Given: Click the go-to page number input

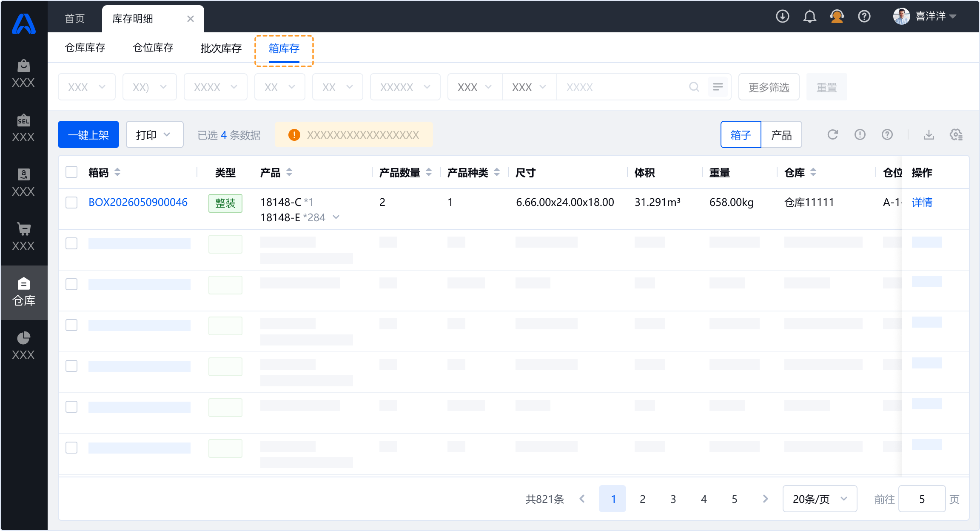Looking at the screenshot, I should 922,499.
